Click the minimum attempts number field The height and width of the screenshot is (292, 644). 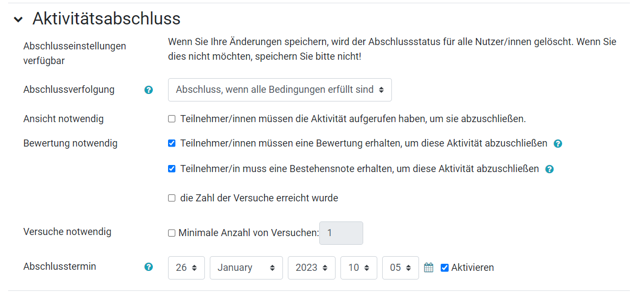(342, 233)
